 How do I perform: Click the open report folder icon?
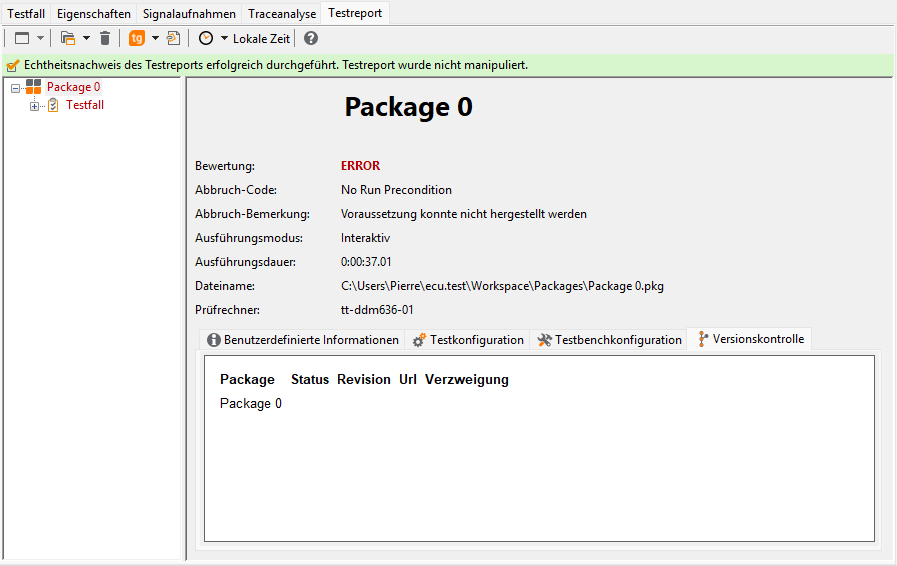pos(68,38)
